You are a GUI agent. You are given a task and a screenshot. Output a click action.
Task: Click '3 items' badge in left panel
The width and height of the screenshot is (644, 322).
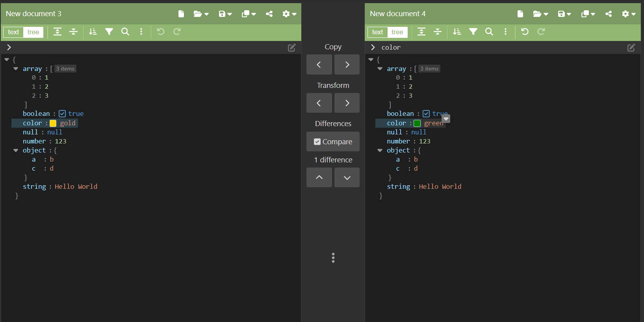pyautogui.click(x=65, y=69)
